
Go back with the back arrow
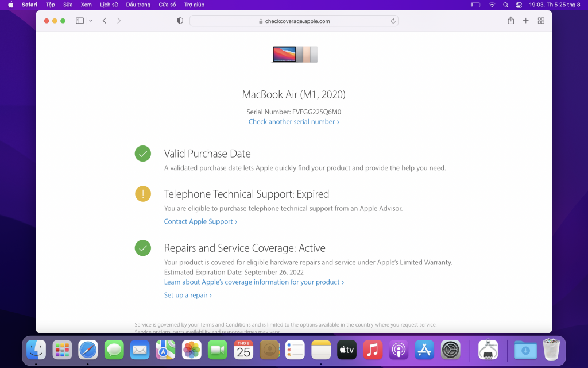pos(105,21)
